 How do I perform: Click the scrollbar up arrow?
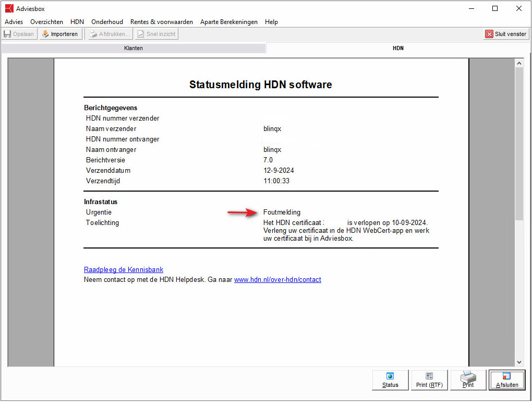pyautogui.click(x=519, y=63)
